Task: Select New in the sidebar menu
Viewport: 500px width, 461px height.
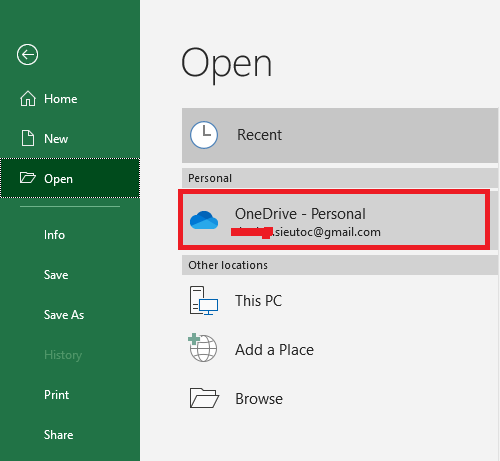Action: click(x=70, y=139)
